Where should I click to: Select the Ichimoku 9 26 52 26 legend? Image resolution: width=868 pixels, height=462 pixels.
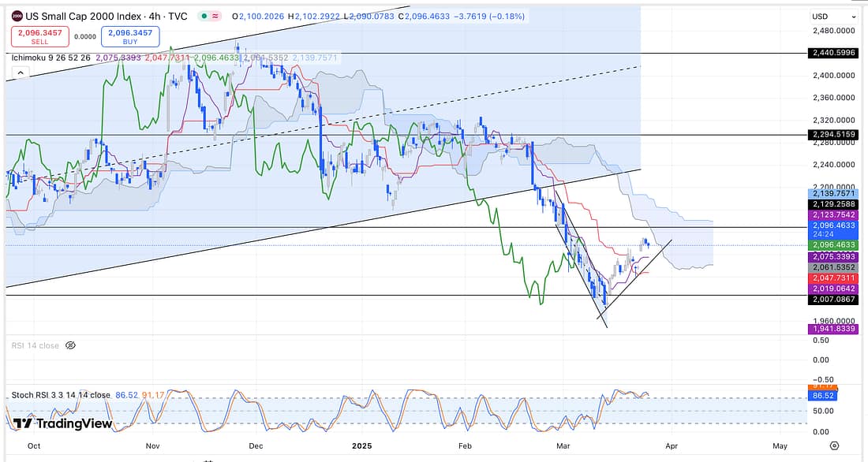tap(52, 58)
